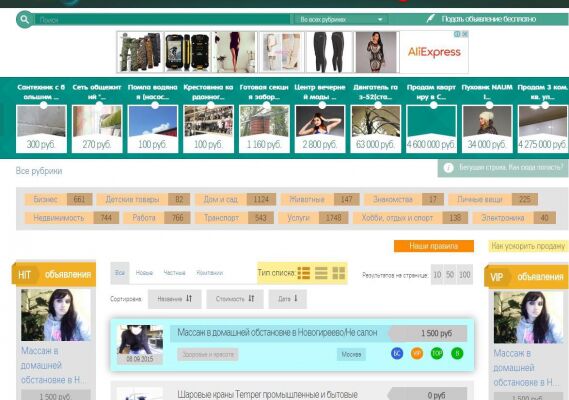The width and height of the screenshot is (569, 400).
Task: Select the compact rows view icon
Action: pos(321,273)
